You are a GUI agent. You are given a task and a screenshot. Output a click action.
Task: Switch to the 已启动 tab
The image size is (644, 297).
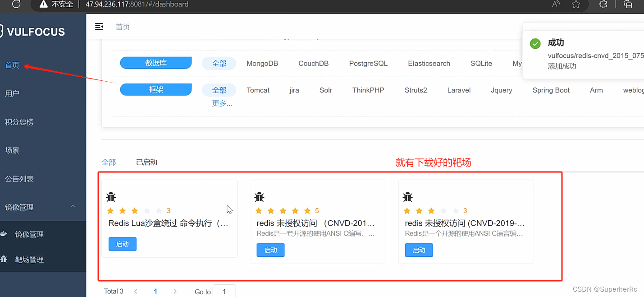146,162
